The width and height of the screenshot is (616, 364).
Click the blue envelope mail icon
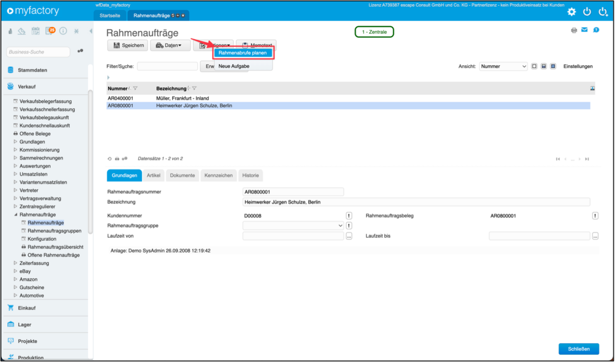pyautogui.click(x=584, y=30)
